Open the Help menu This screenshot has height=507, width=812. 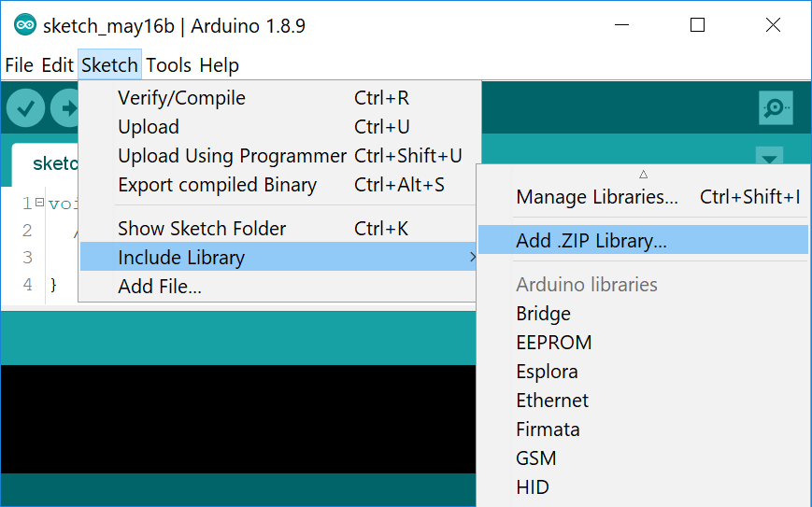219,65
